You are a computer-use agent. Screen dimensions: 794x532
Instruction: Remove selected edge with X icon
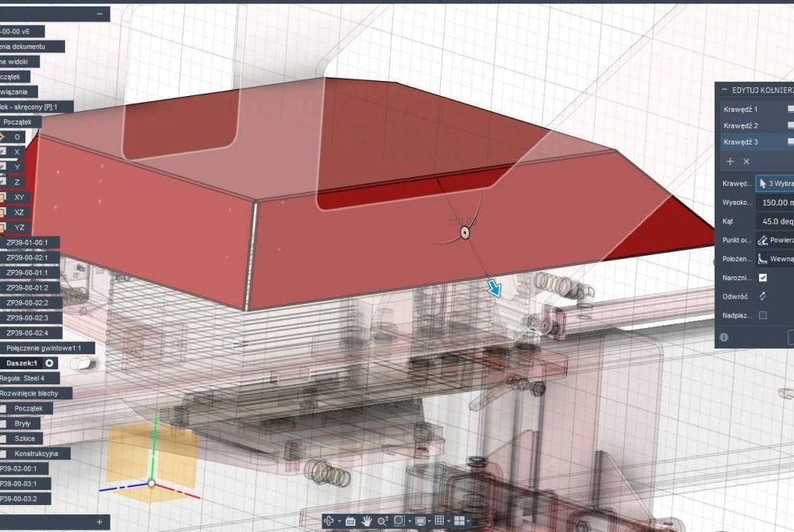click(x=746, y=161)
